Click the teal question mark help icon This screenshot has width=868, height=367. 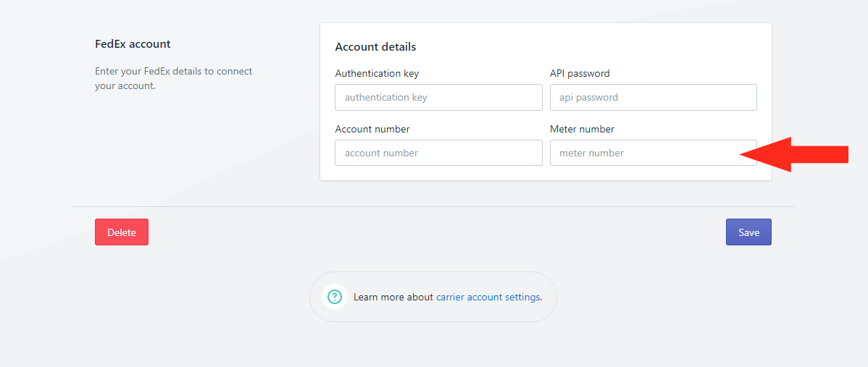pos(335,297)
